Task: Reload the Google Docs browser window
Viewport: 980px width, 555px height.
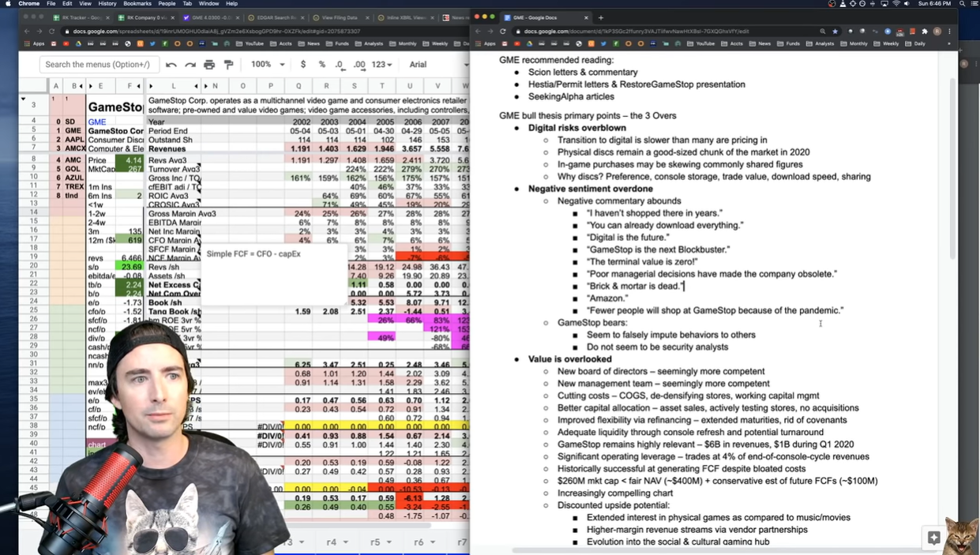Action: [x=504, y=32]
